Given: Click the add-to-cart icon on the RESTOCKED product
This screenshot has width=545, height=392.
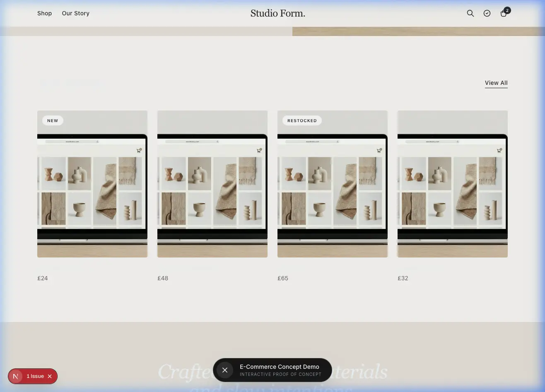Looking at the screenshot, I should pos(379,151).
